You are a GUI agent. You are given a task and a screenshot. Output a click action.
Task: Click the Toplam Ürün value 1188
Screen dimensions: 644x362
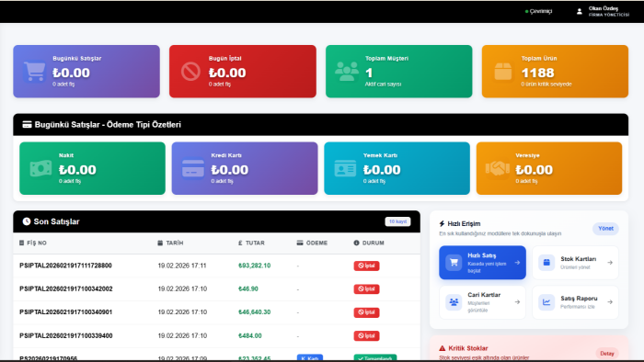click(537, 73)
